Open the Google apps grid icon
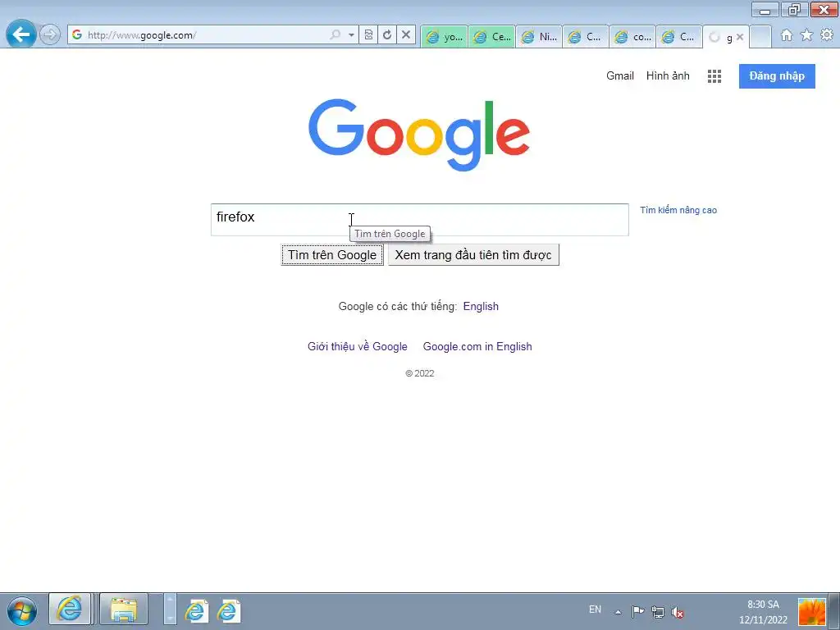840x630 pixels. (714, 76)
